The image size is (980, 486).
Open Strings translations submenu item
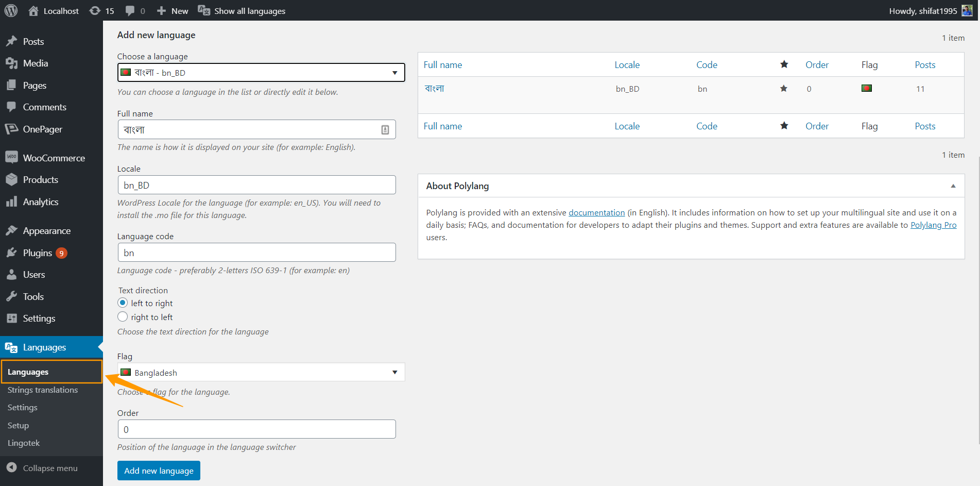(43, 390)
